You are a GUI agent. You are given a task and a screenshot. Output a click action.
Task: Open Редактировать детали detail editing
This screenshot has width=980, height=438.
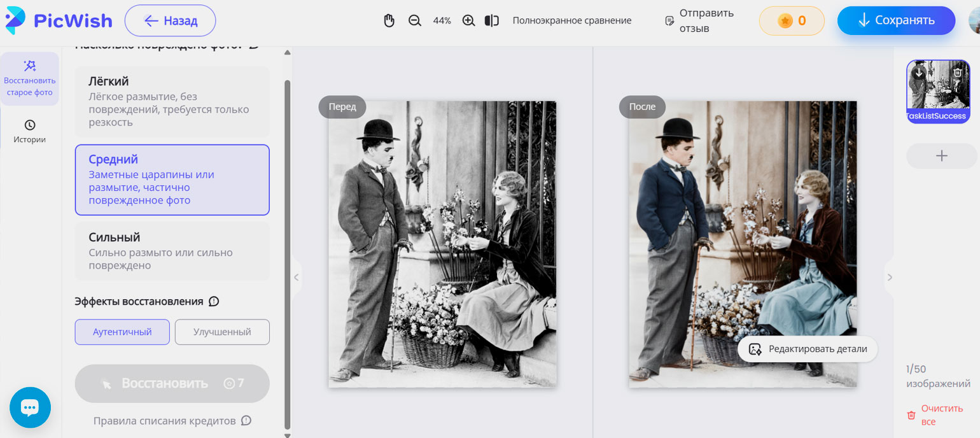808,349
